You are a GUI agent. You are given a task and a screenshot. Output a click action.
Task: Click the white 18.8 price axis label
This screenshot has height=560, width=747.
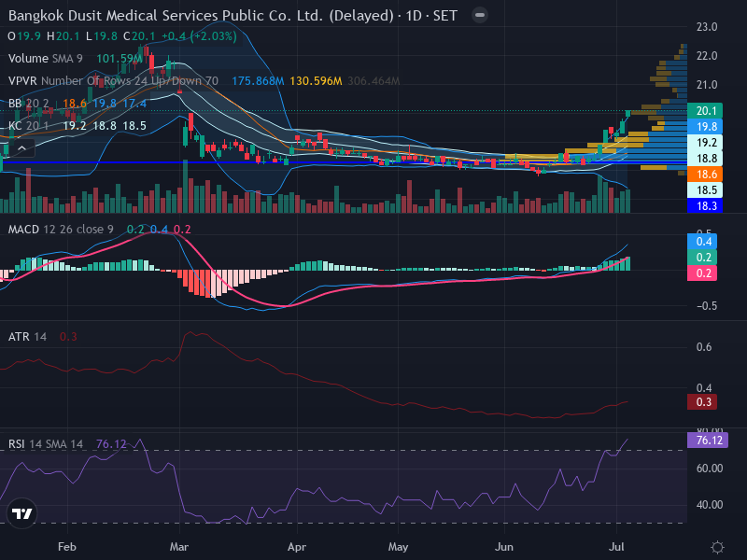click(x=705, y=159)
